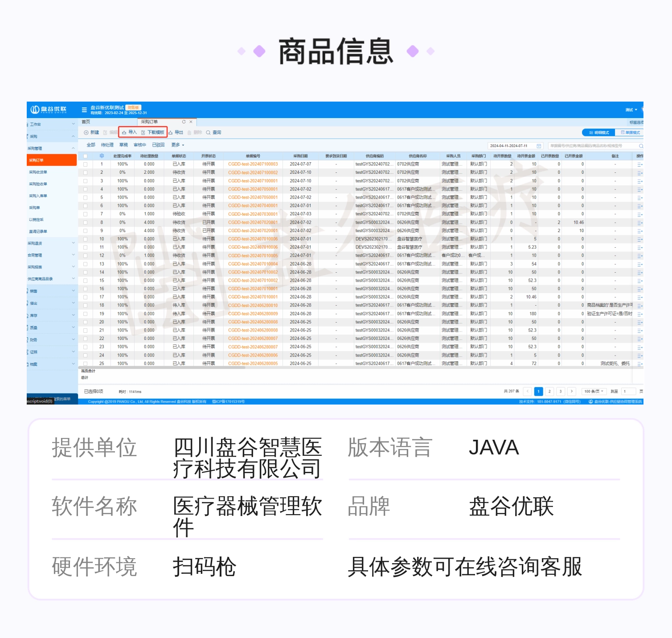The image size is (672, 638).
Task: Open row 8 operations menu icon
Action: click(640, 222)
